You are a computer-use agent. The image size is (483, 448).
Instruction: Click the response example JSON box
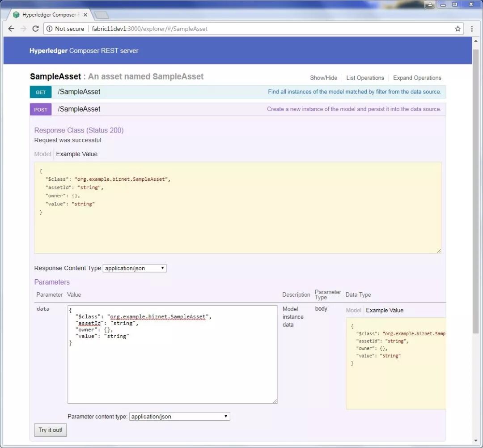coord(238,208)
